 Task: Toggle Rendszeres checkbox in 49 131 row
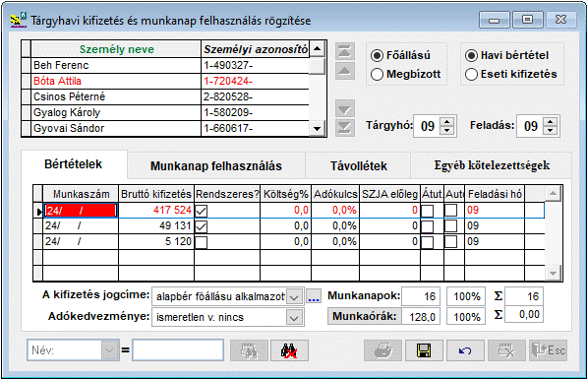pyautogui.click(x=201, y=226)
